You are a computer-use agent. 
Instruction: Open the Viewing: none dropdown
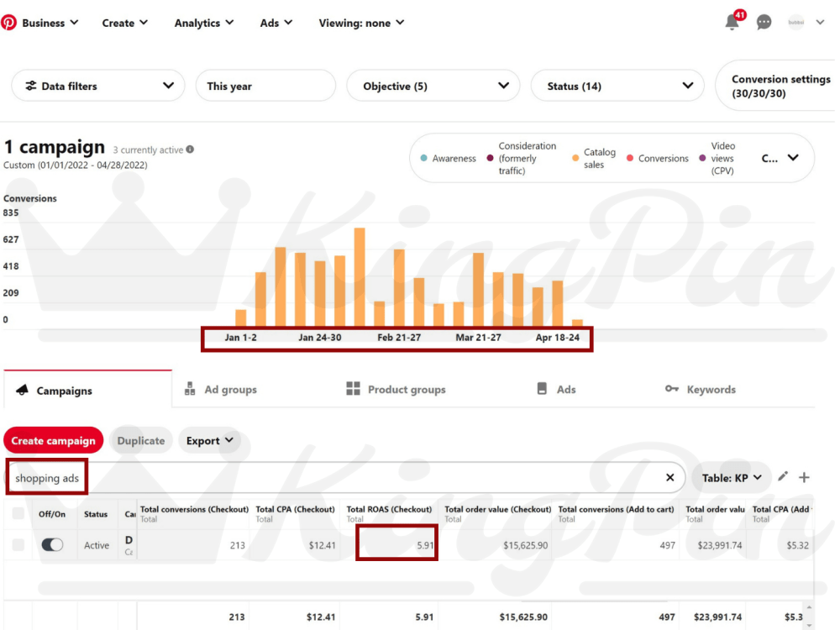[361, 23]
